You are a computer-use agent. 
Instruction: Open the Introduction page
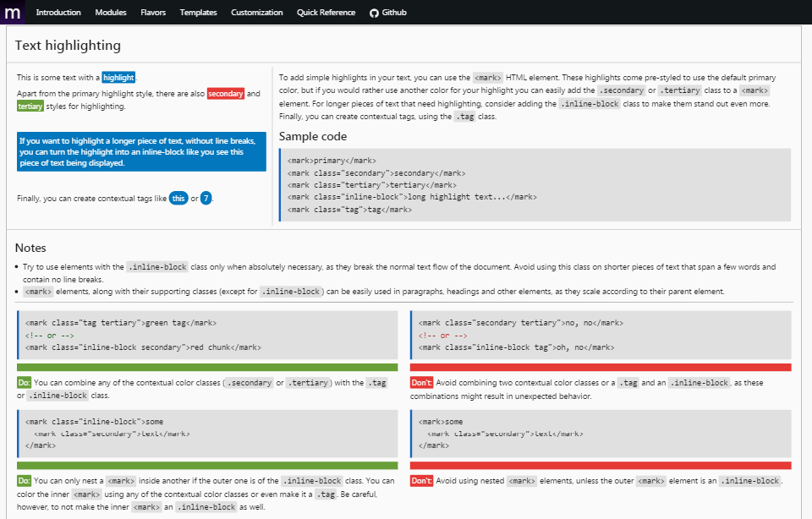pos(58,13)
